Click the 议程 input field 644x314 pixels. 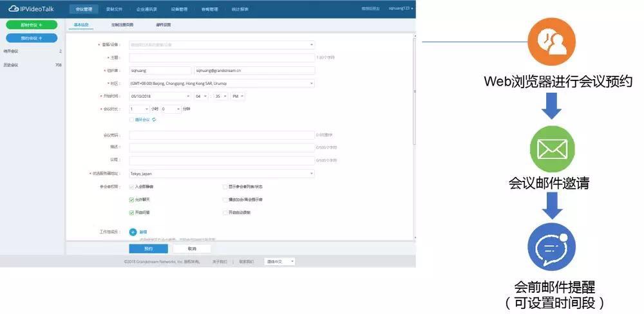point(222,160)
